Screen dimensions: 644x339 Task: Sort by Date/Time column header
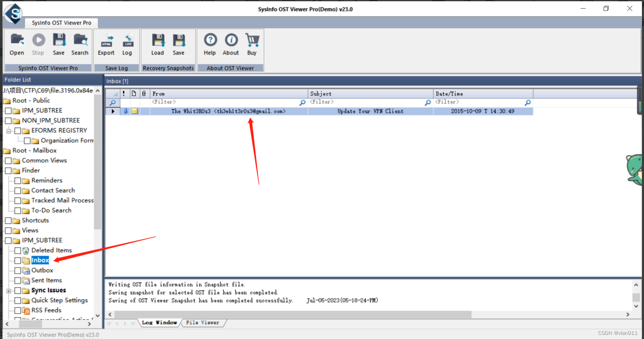pos(483,94)
